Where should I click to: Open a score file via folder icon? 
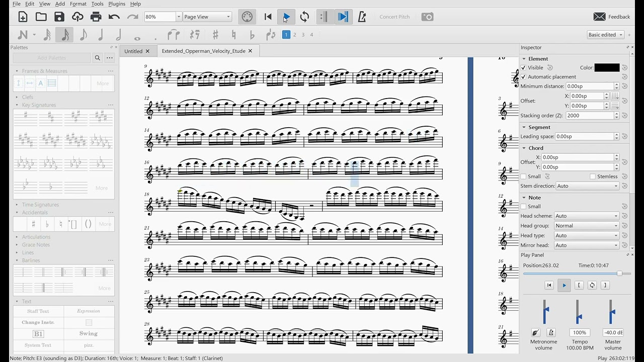tap(41, 17)
